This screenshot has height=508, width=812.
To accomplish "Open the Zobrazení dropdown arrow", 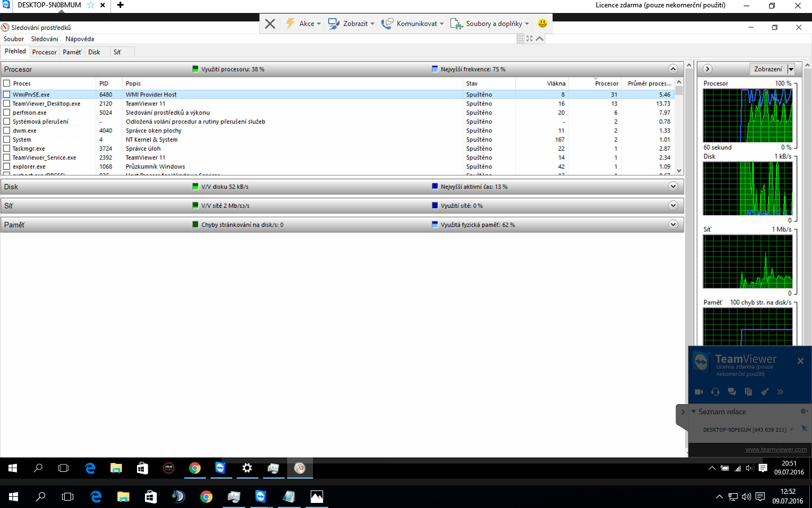I will click(791, 69).
